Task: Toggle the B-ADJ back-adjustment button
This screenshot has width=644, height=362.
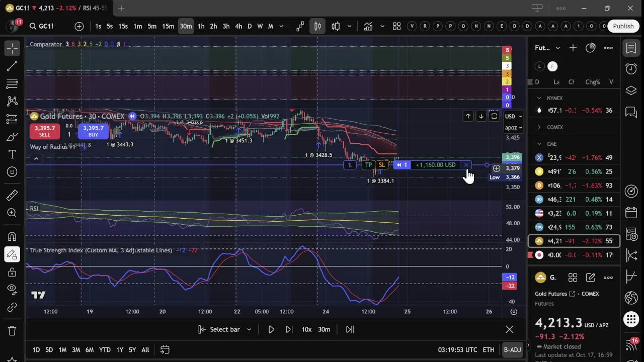Action: click(x=512, y=349)
